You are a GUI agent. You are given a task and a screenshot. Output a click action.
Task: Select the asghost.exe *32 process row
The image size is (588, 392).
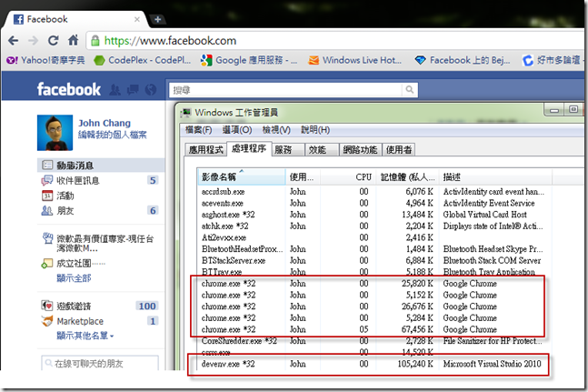point(374,215)
